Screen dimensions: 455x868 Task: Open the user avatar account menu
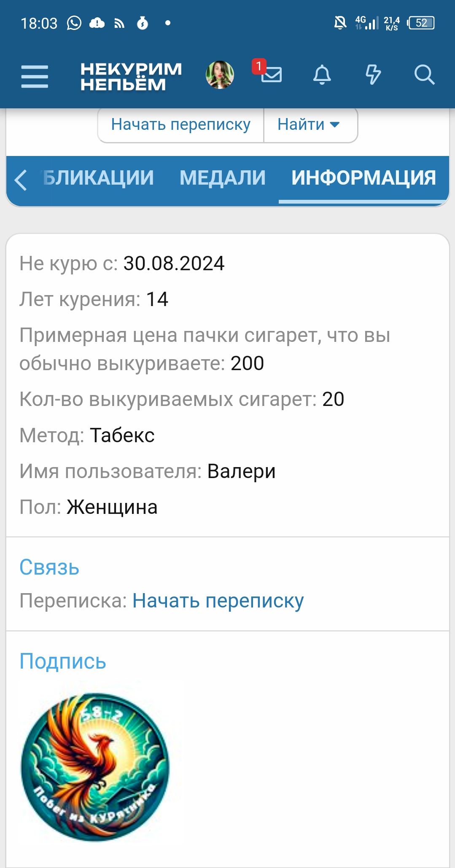[220, 75]
